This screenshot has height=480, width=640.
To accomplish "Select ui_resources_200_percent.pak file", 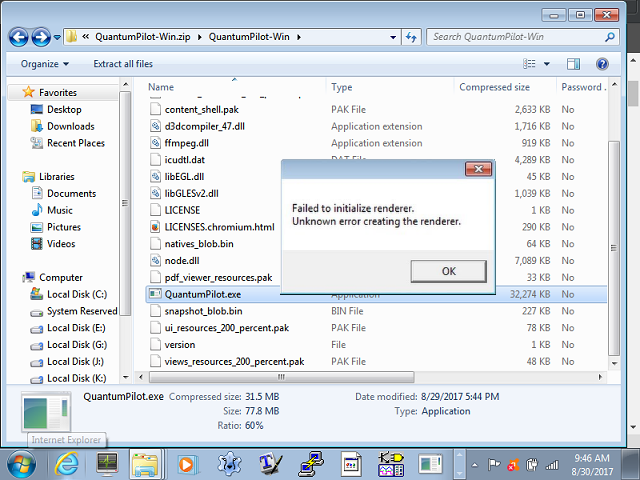I will (227, 328).
